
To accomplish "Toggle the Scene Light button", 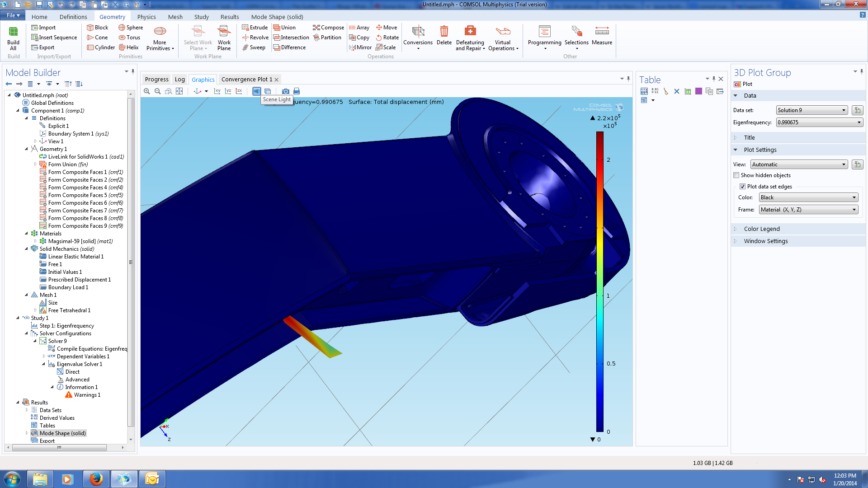I will click(256, 91).
